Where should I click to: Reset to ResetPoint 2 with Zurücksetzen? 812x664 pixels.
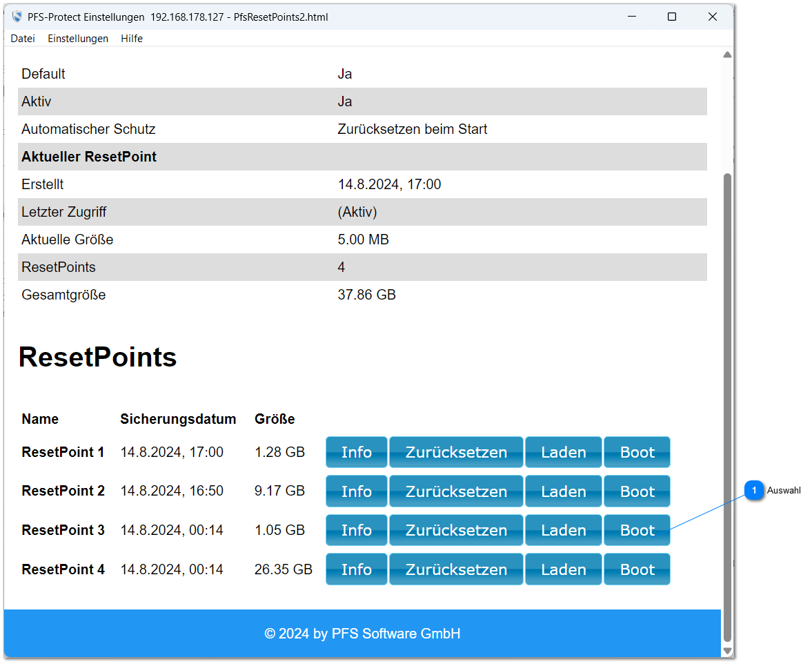pyautogui.click(x=456, y=491)
